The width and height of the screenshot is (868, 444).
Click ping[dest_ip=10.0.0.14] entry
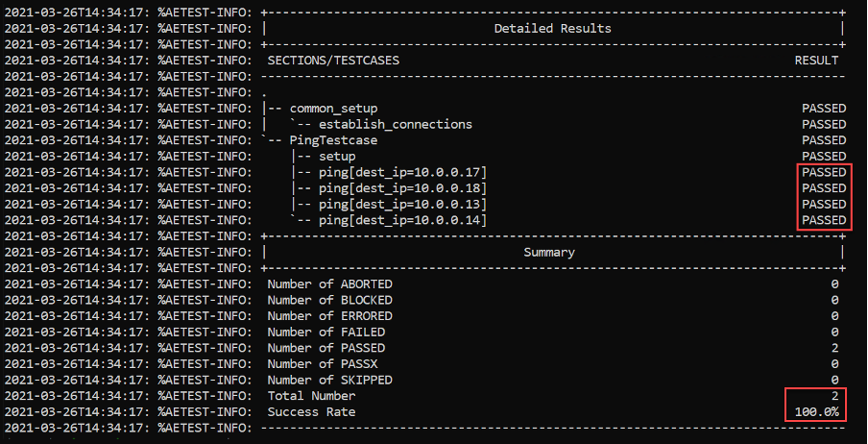click(x=402, y=221)
